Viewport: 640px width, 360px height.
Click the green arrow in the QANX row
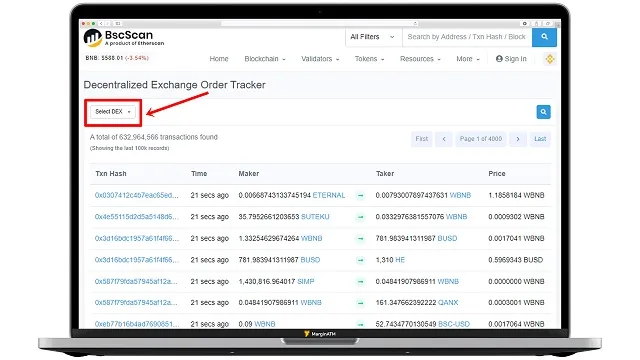[360, 303]
